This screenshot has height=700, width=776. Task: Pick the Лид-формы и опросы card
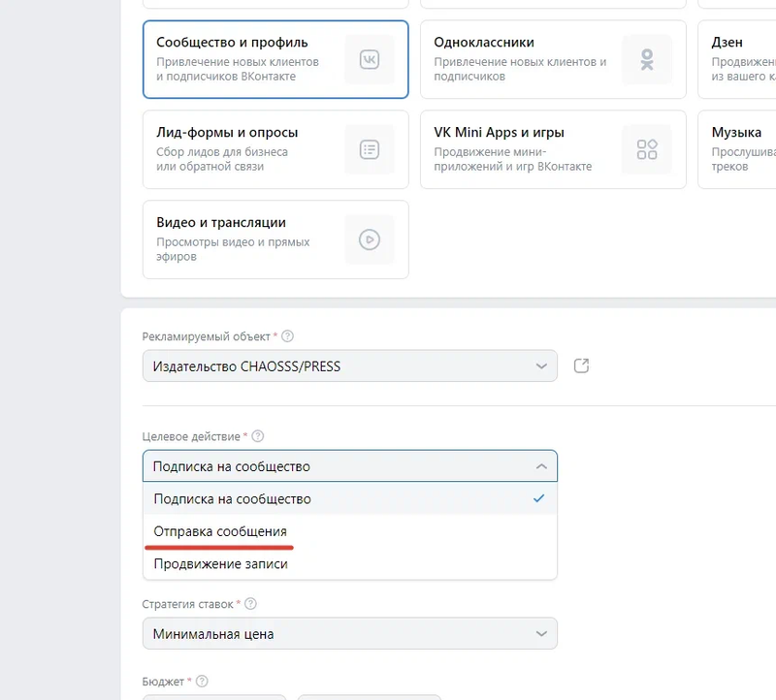coord(275,149)
